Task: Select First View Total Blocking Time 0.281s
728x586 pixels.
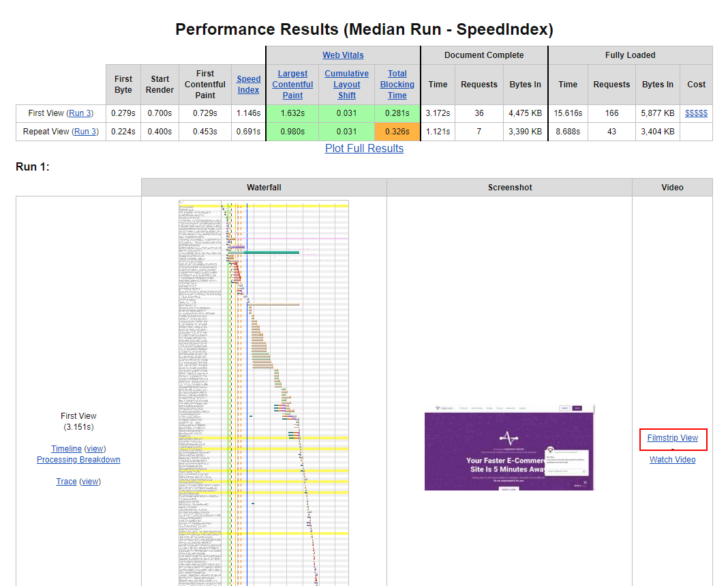Action: pyautogui.click(x=397, y=113)
